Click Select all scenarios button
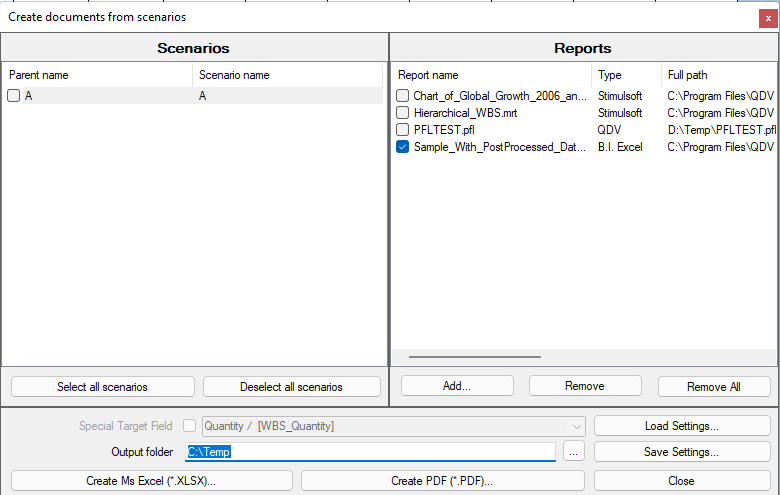The height and width of the screenshot is (495, 780). click(102, 387)
